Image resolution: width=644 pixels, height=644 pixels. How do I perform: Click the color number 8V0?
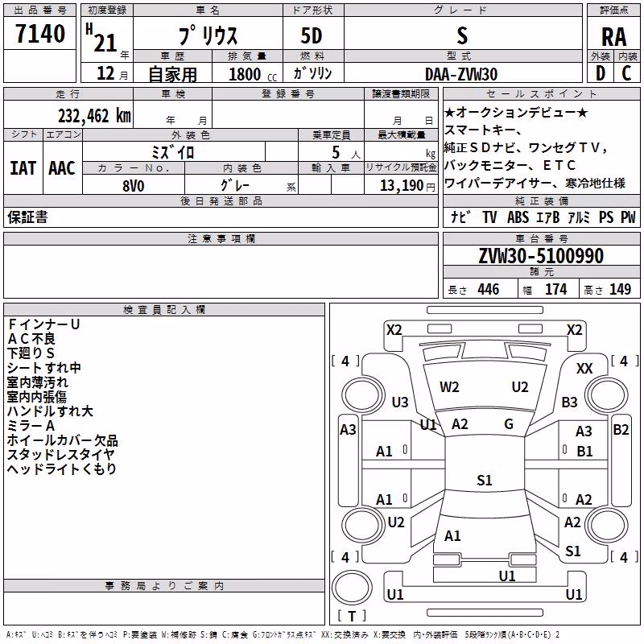coord(134,186)
